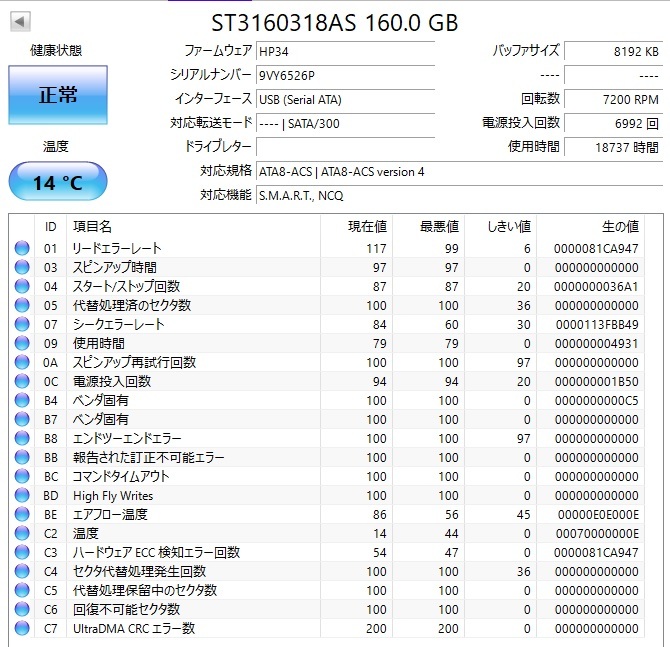
Task: Click status orb for BC コマンドタイムアウト
Action: click(22, 476)
